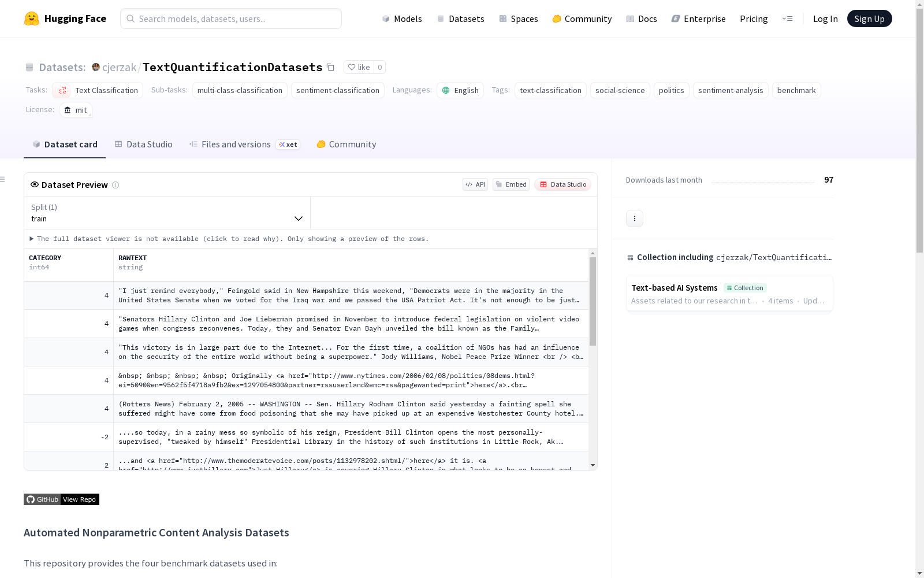Open the Community tab of the dataset
The height and width of the screenshot is (578, 924).
pyautogui.click(x=346, y=144)
